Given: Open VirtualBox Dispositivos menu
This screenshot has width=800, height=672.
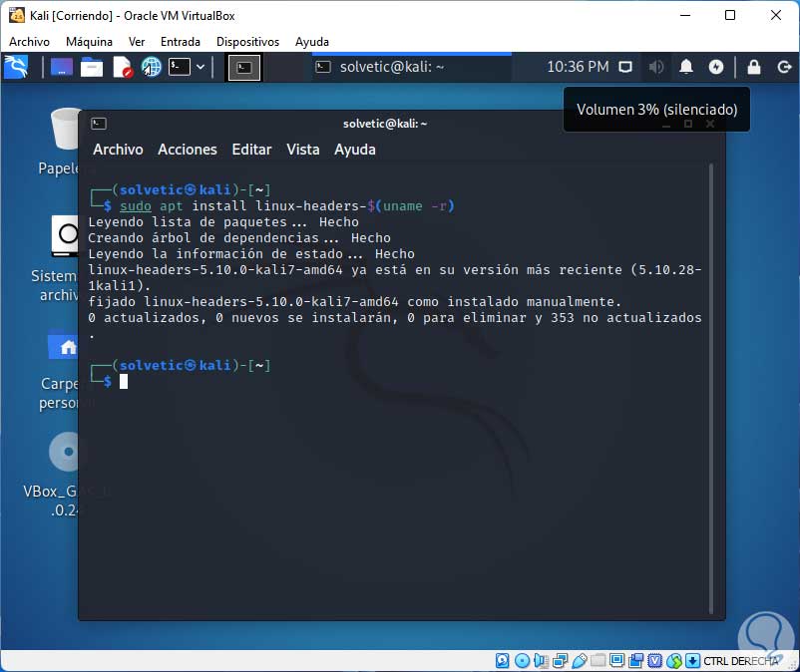Looking at the screenshot, I should click(247, 42).
